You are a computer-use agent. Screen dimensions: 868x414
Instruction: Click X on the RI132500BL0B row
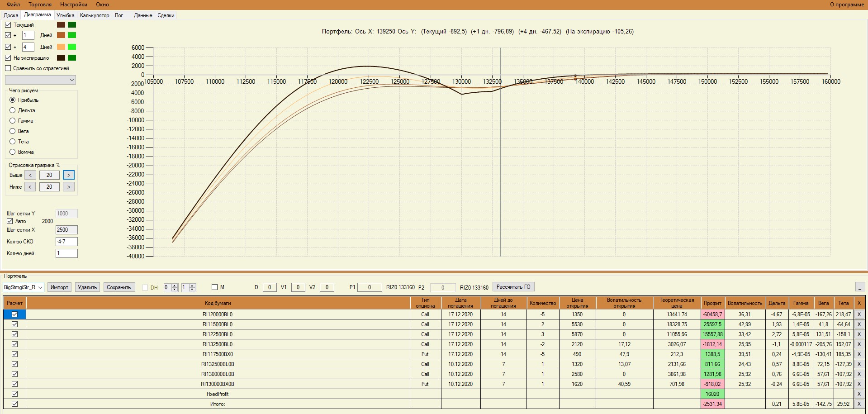click(859, 364)
